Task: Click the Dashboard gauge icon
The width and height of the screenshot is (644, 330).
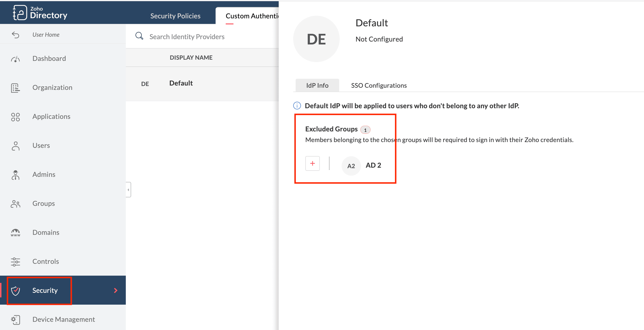Action: click(15, 59)
